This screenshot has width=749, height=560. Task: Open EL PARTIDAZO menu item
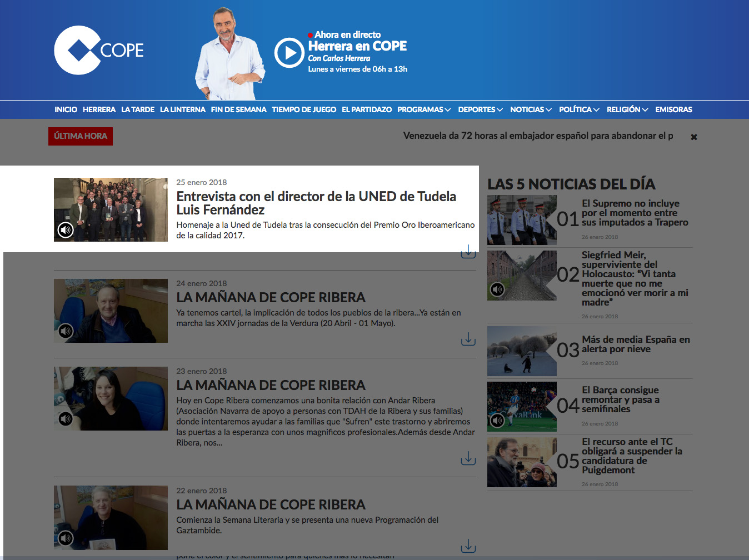367,109
